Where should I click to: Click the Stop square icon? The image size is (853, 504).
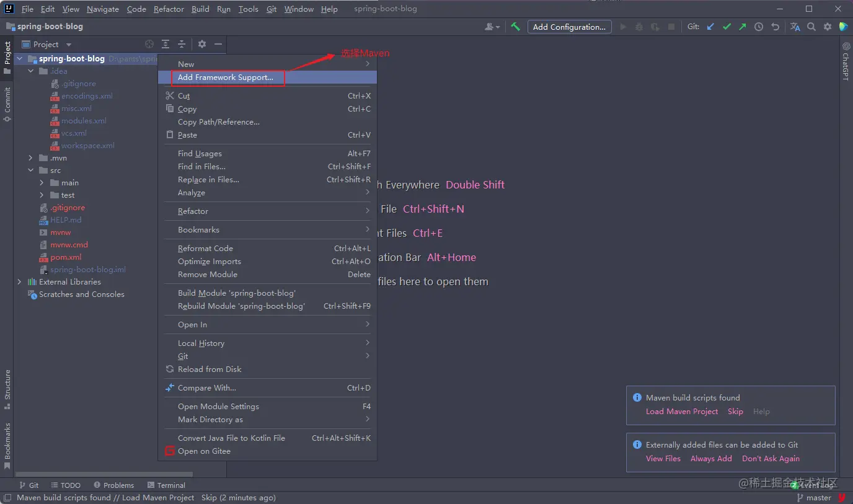(x=671, y=27)
